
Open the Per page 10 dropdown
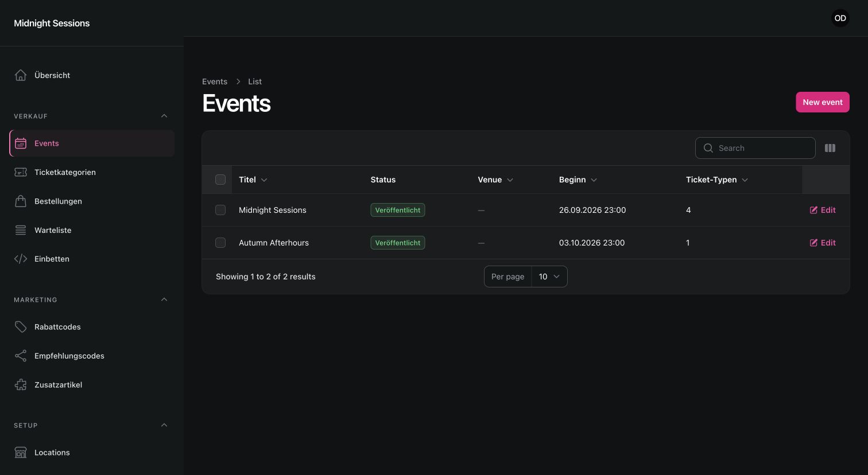[549, 277]
